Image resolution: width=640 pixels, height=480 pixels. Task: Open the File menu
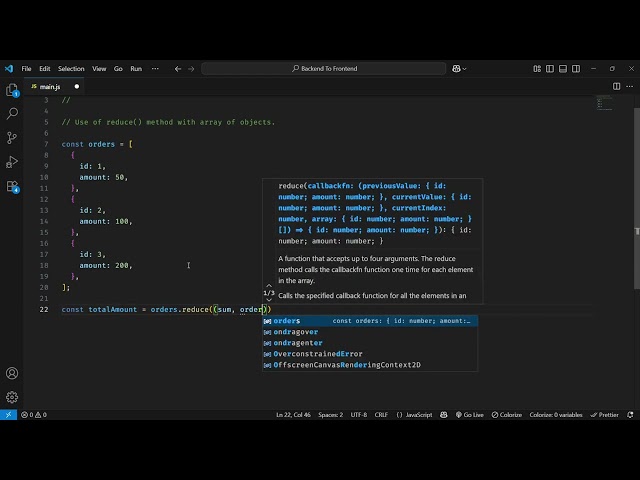pos(27,69)
